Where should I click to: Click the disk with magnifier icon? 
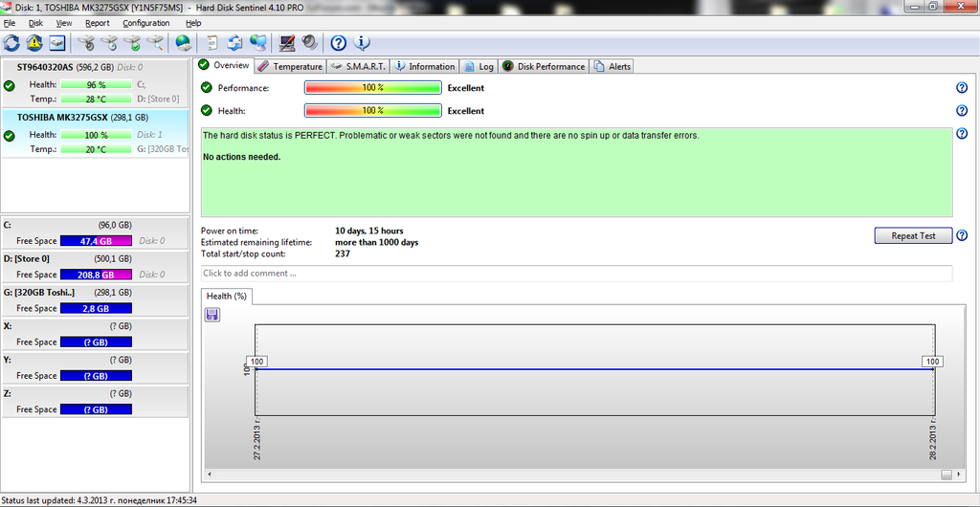click(155, 43)
